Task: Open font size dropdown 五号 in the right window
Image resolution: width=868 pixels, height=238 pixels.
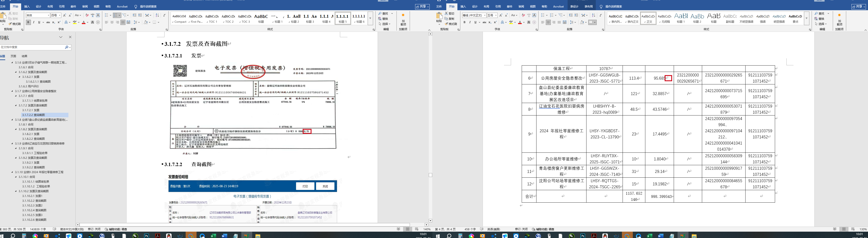Action: pos(496,15)
